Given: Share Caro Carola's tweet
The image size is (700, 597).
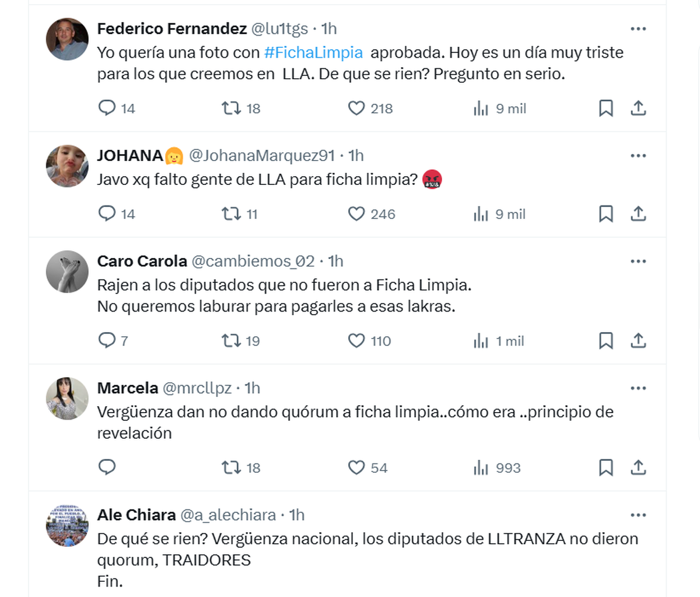Looking at the screenshot, I should click(639, 340).
